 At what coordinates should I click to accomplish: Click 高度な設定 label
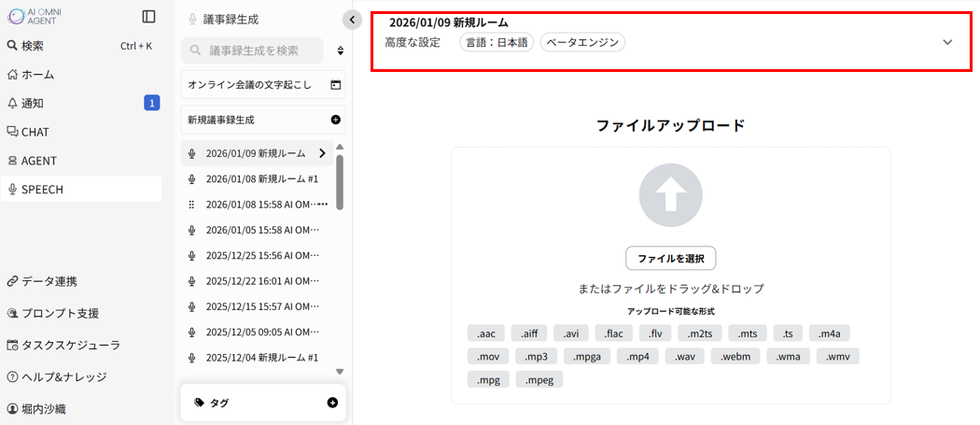click(x=413, y=43)
